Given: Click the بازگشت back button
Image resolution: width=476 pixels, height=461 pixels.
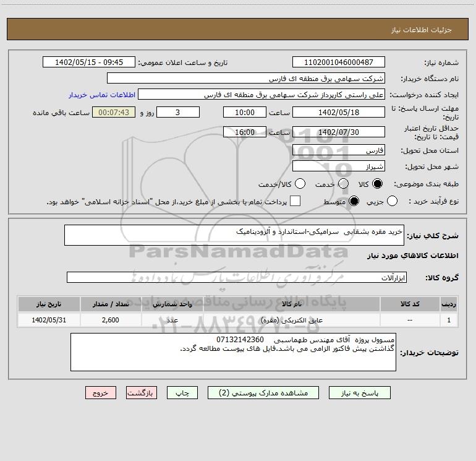Looking at the screenshot, I should coord(142,393).
